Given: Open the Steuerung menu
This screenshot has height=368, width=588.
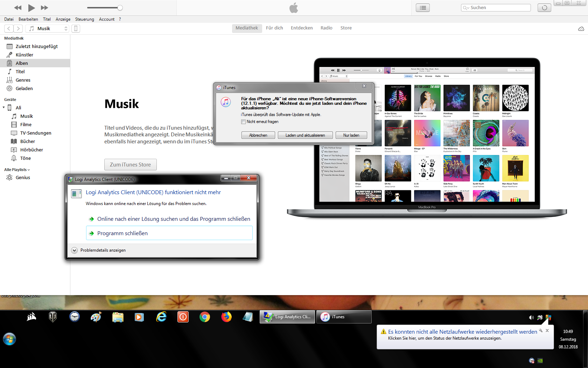Looking at the screenshot, I should pyautogui.click(x=85, y=19).
